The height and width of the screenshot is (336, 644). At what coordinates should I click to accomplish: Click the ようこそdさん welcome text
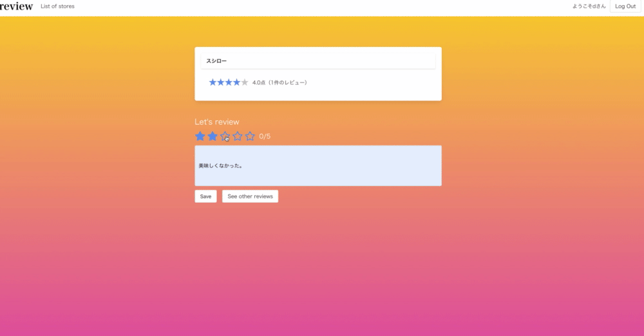pos(589,6)
